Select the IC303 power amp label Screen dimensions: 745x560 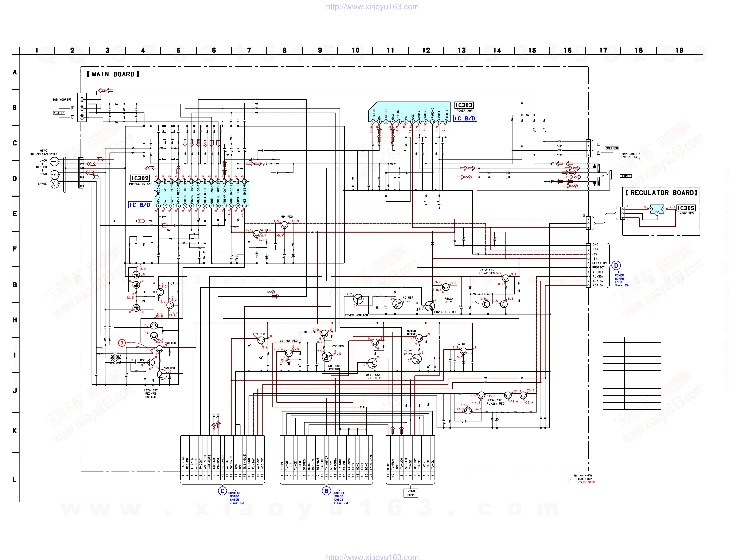click(464, 105)
